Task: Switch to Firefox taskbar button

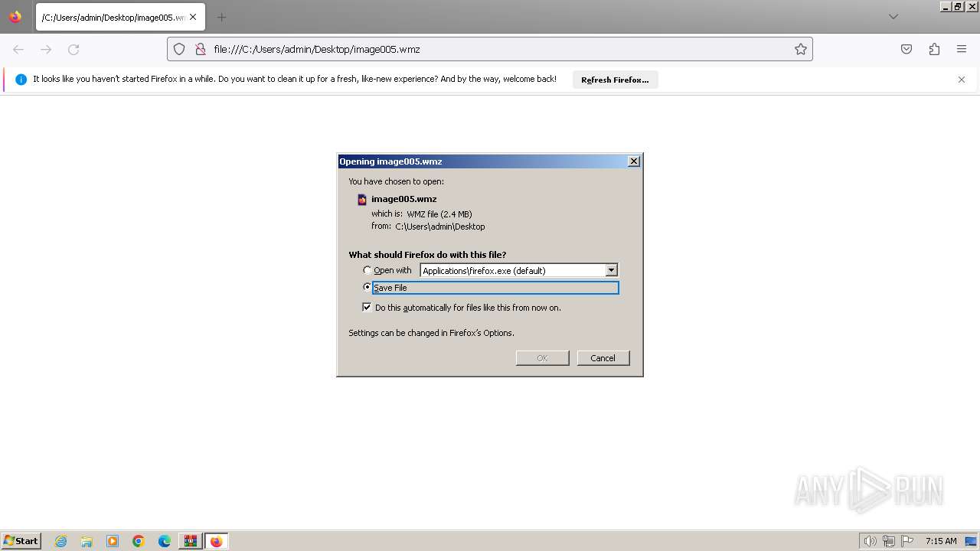Action: (216, 541)
